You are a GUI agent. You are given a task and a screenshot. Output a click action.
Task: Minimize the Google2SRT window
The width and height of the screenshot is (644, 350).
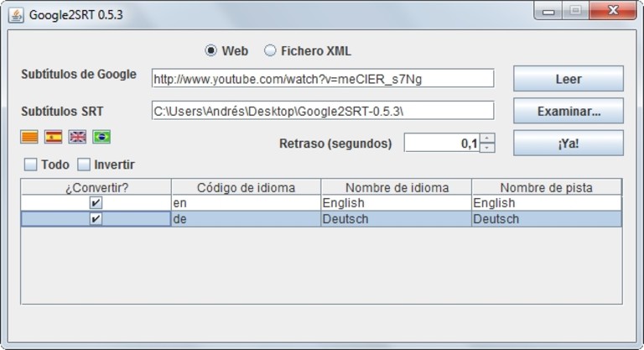[x=548, y=11]
